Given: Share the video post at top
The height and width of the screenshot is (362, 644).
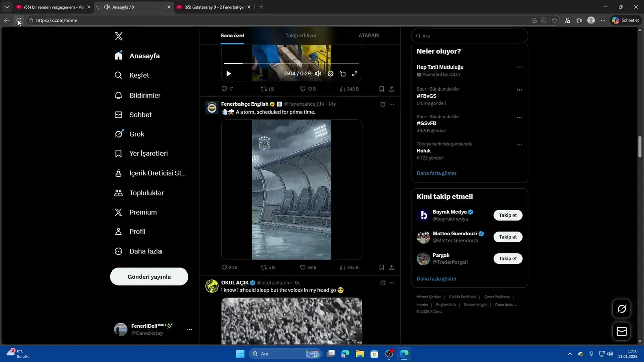Looking at the screenshot, I should click(392, 89).
